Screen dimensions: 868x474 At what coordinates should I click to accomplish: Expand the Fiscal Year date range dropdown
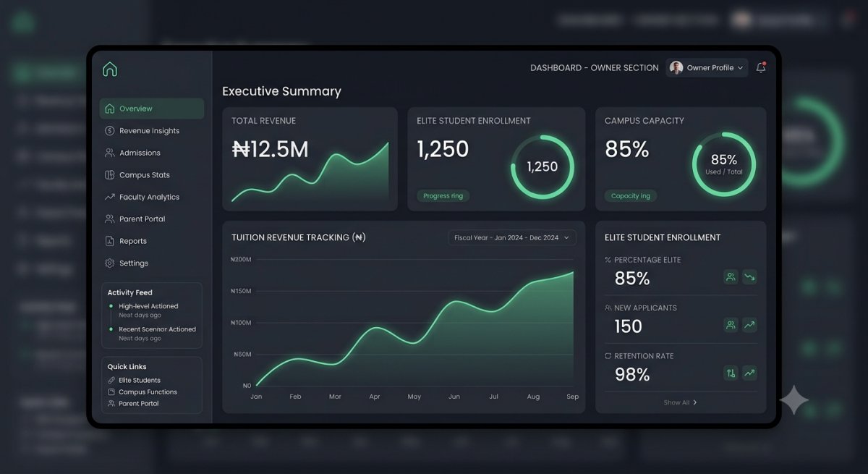click(x=512, y=237)
